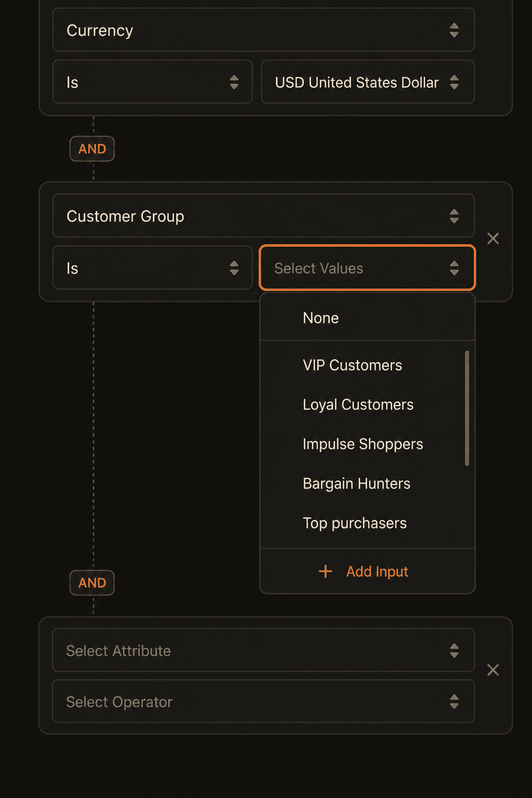Remove the Customer Group condition with the X
The width and height of the screenshot is (532, 798).
click(493, 238)
